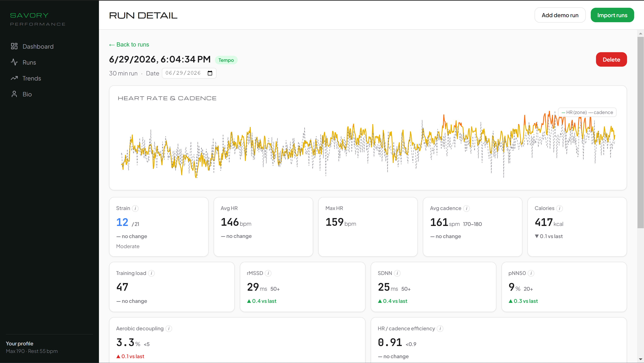This screenshot has width=644, height=363.
Task: Show info for HR / cadence efficiency
Action: tap(440, 328)
